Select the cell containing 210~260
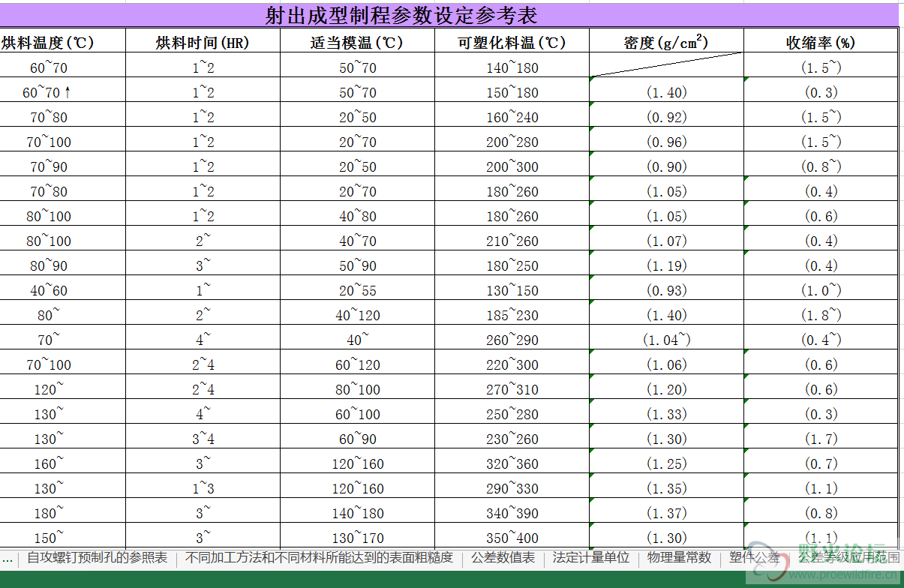This screenshot has height=588, width=904. (x=512, y=238)
